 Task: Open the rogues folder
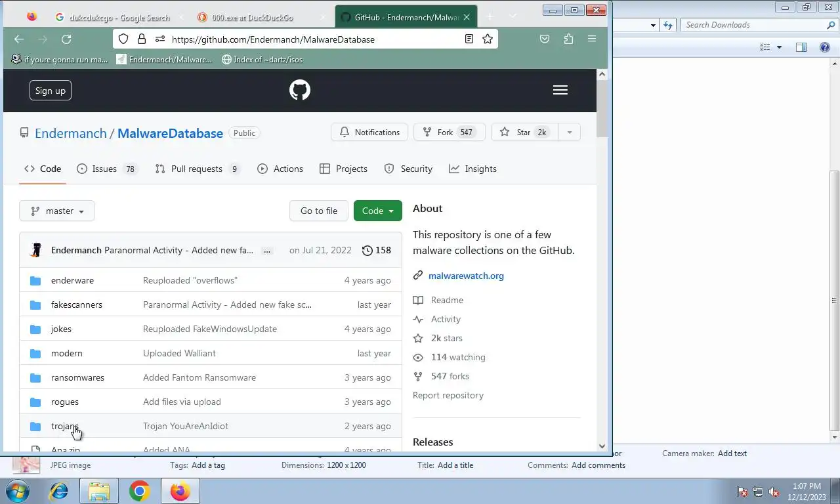tap(65, 402)
